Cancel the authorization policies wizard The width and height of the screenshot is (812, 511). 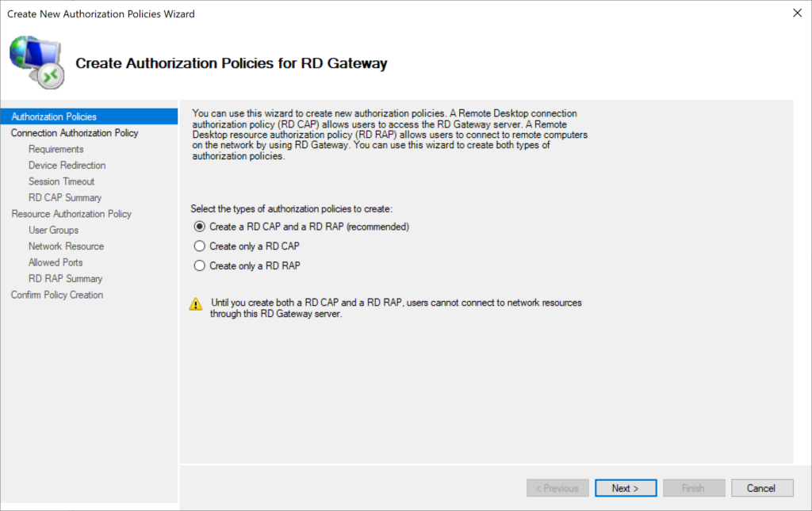[761, 487]
